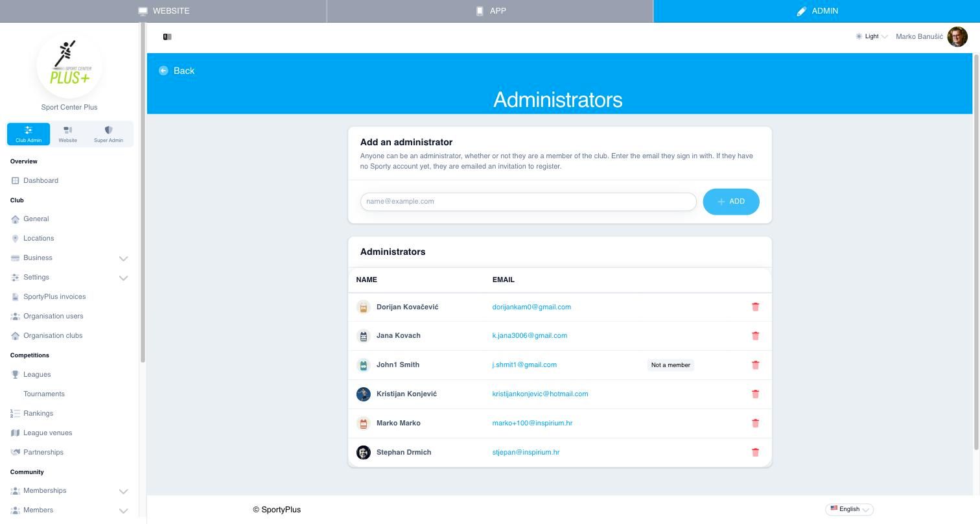Click Stephan Drmich's avatar
The image size is (980, 524).
[x=364, y=453]
